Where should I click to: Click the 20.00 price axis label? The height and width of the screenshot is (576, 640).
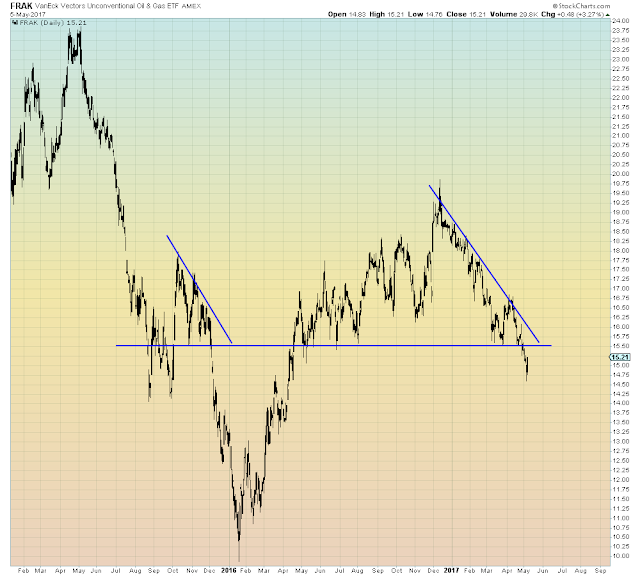pyautogui.click(x=621, y=174)
